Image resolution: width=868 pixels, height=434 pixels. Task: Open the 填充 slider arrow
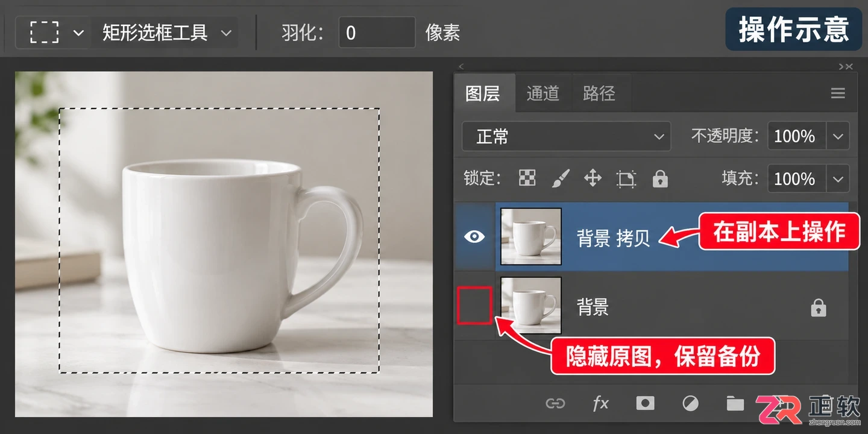click(x=838, y=179)
